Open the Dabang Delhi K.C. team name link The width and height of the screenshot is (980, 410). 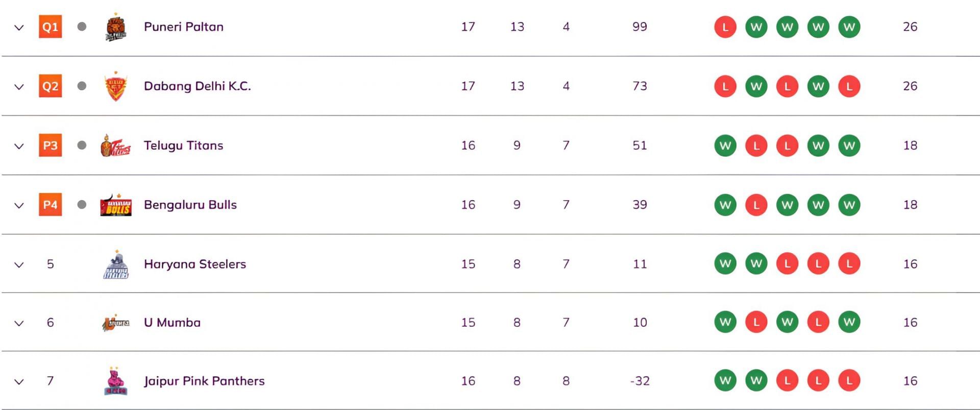pyautogui.click(x=197, y=86)
